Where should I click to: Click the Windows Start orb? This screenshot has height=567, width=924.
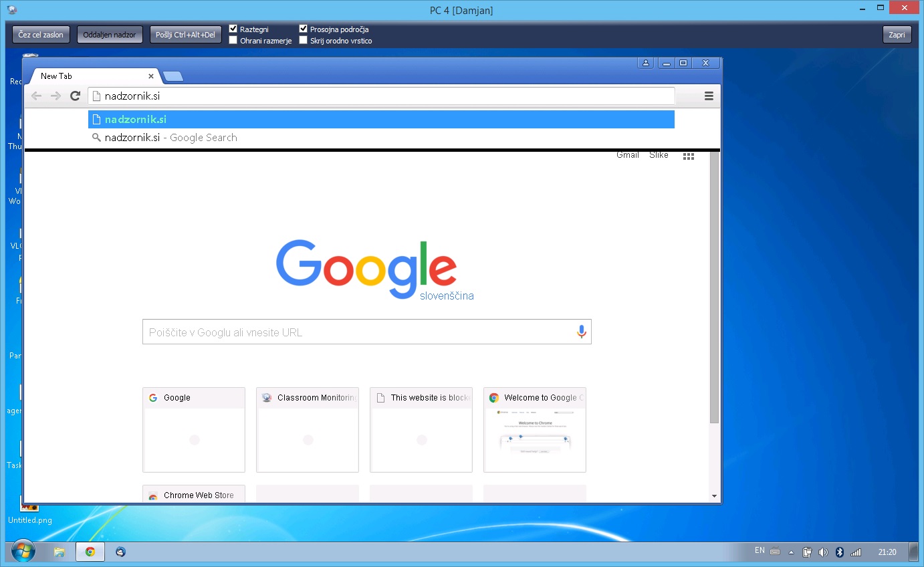point(23,552)
